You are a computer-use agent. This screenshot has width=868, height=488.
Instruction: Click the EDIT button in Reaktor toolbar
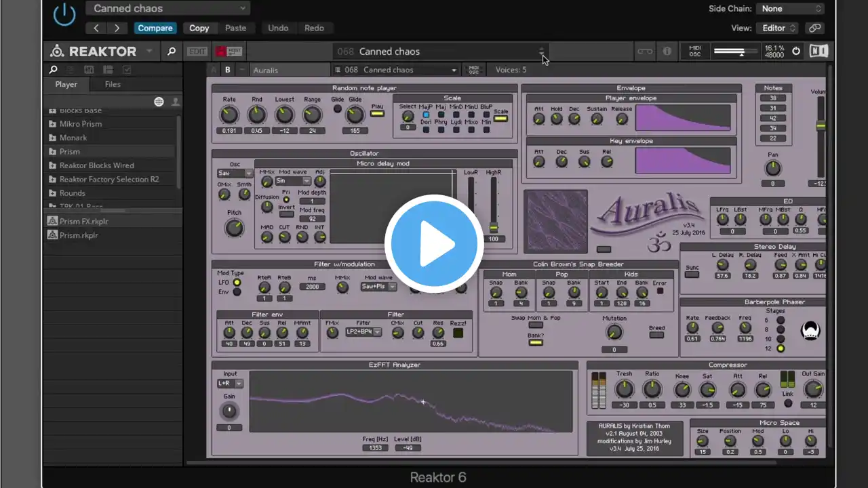197,52
